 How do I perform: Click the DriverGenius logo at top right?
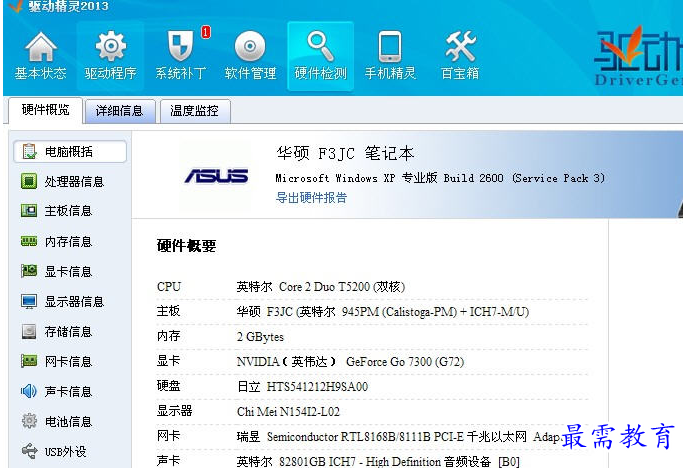pyautogui.click(x=638, y=57)
